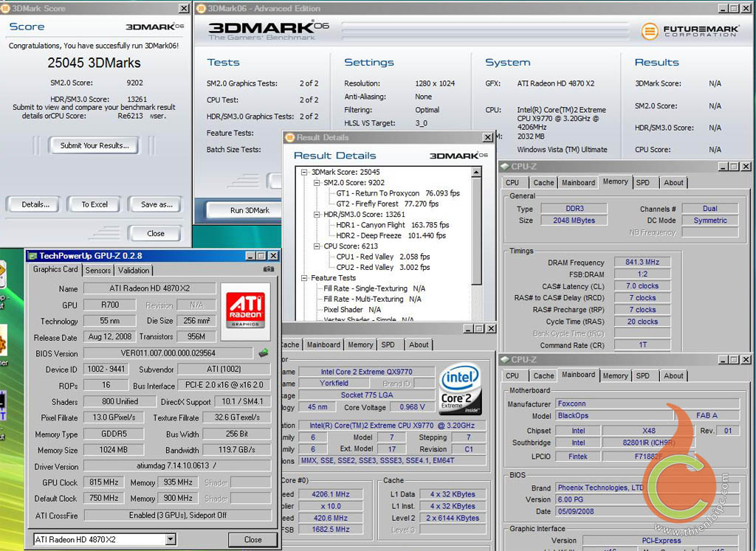The image size is (756, 551).
Task: Click the Details... button in Score window
Action: 35,204
